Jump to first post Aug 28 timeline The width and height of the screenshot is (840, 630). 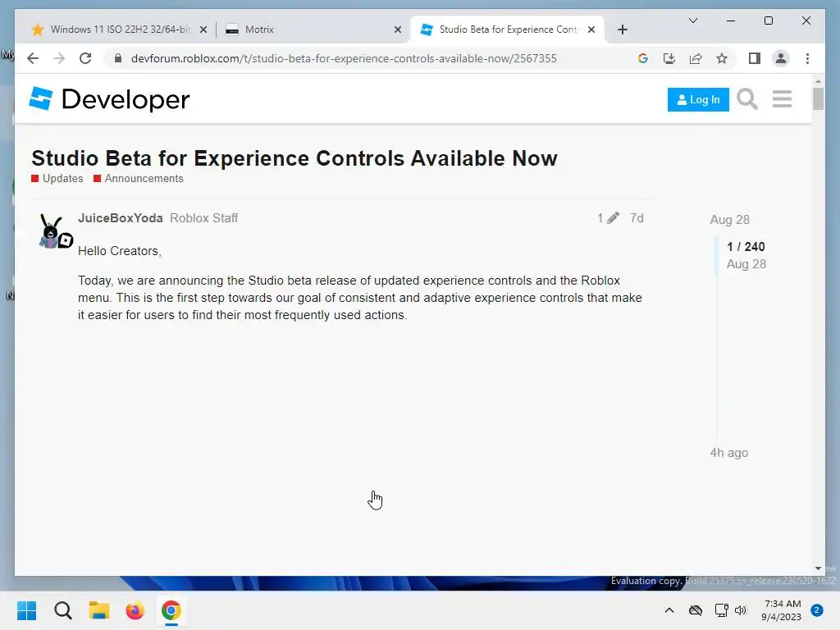(729, 220)
